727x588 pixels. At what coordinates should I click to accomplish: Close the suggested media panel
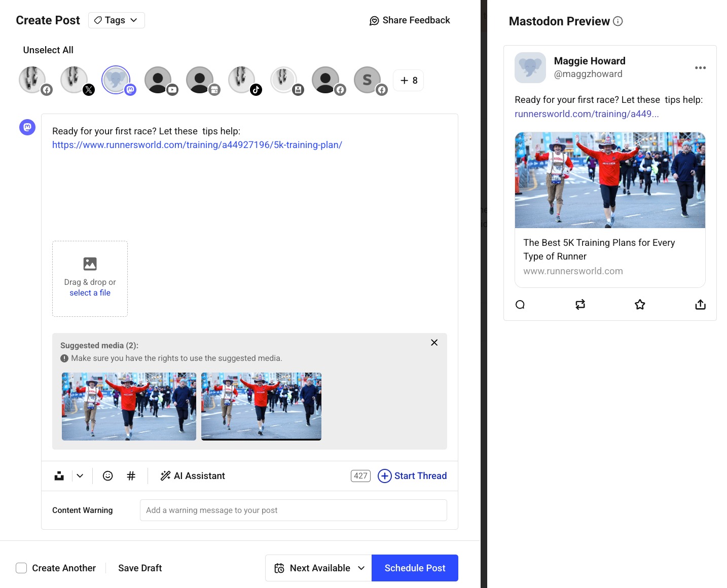coord(434,343)
